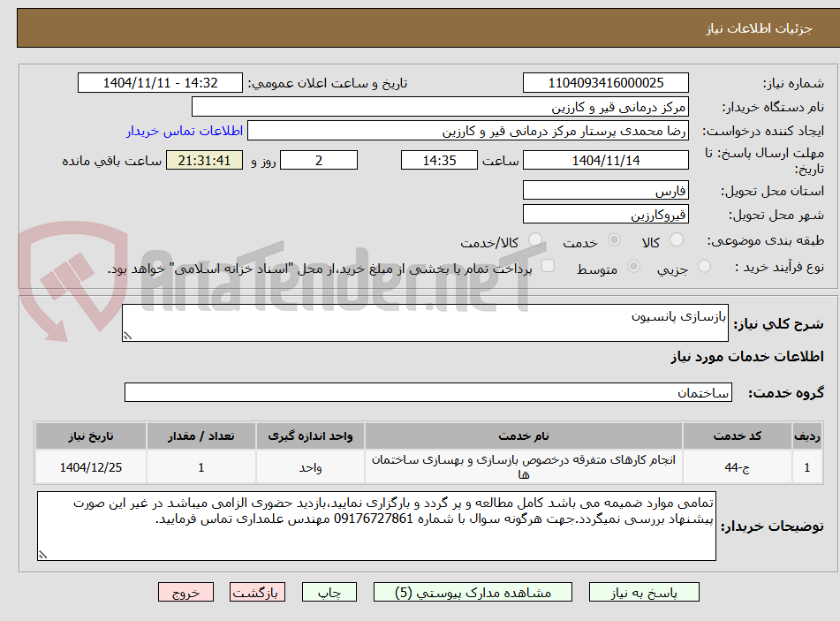The width and height of the screenshot is (840, 621).
Task: Click the row number cell in ردیف column
Action: point(807,467)
